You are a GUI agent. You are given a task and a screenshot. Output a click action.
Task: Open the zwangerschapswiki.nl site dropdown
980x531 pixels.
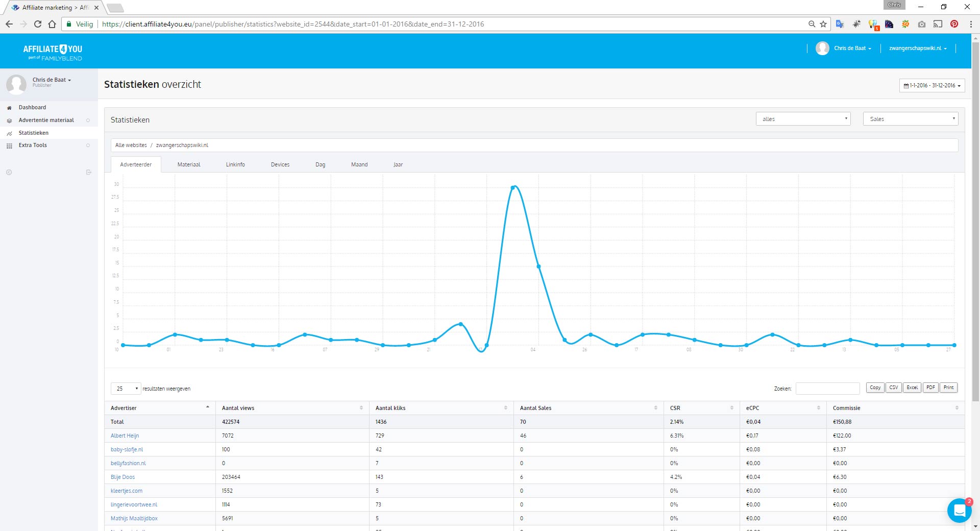tap(918, 49)
